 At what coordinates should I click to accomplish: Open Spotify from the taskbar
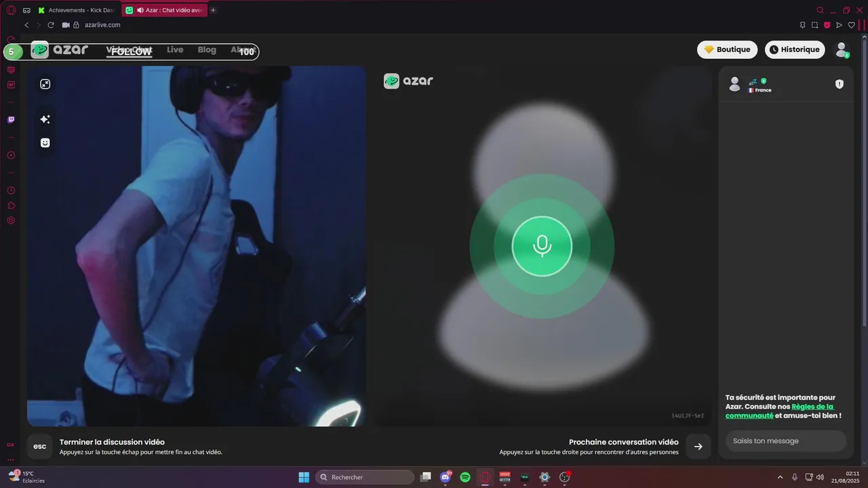(x=465, y=477)
